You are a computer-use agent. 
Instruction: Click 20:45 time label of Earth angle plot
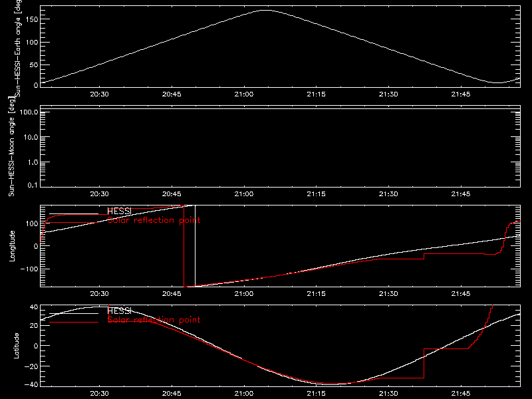[172, 94]
